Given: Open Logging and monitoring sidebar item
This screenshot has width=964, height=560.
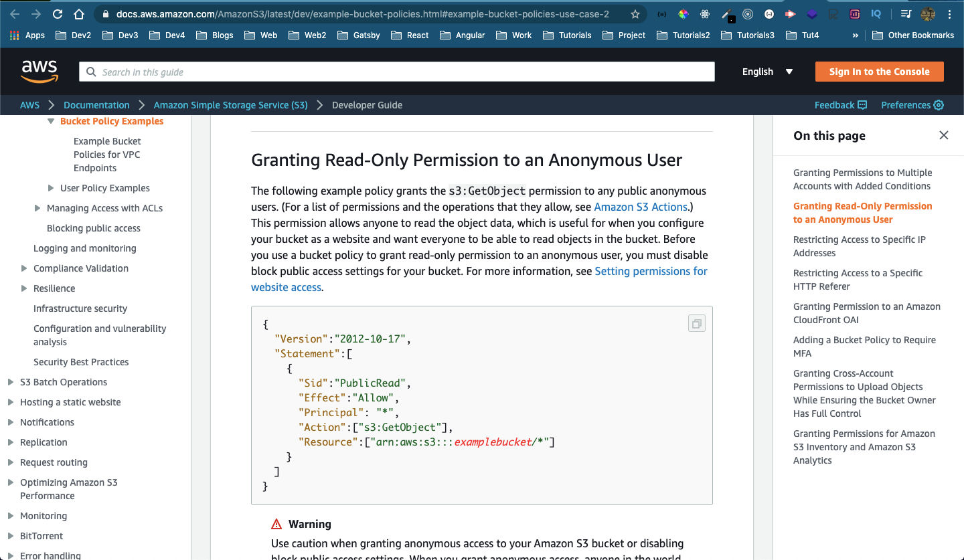Looking at the screenshot, I should coord(85,248).
